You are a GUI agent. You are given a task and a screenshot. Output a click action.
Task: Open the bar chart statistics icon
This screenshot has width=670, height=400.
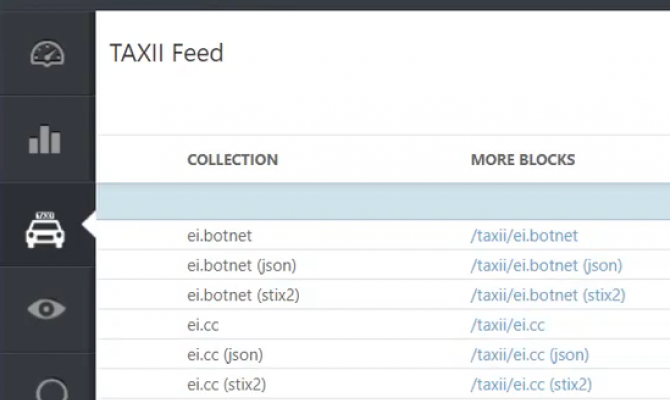coord(45,139)
